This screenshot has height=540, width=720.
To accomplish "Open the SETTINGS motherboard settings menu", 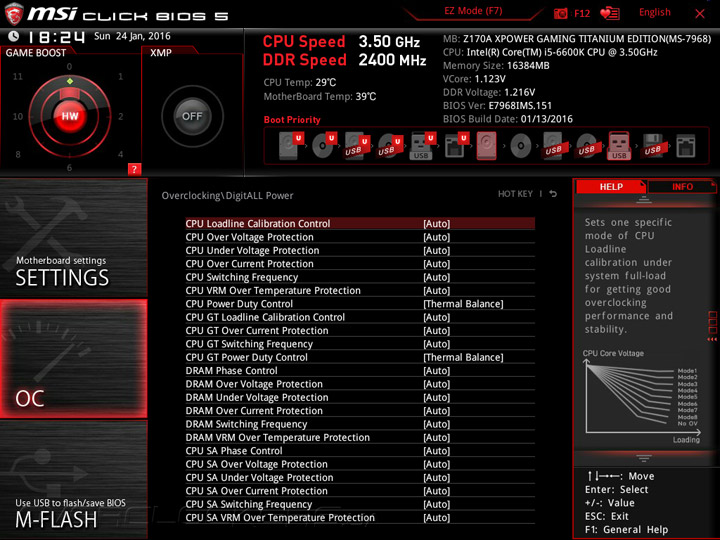I will point(73,238).
